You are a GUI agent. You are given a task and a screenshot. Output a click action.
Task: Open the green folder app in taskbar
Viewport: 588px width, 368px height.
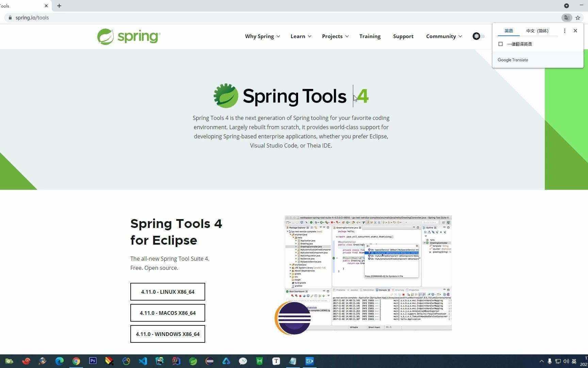(10, 361)
